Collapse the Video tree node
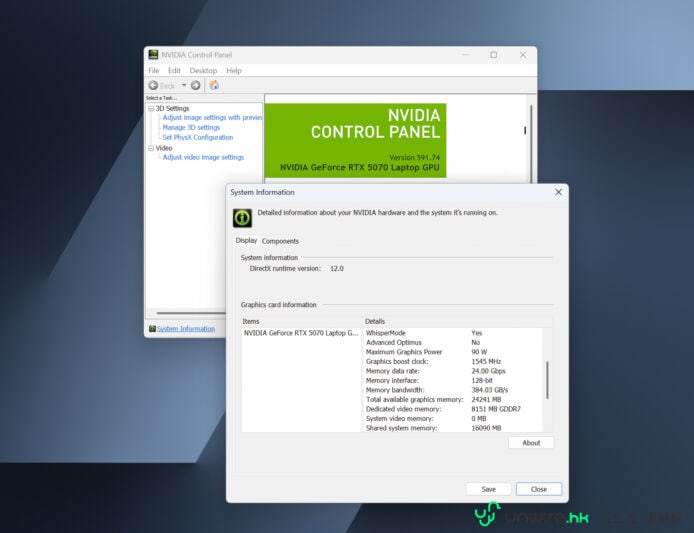Viewport: 694px width, 533px height. (x=151, y=148)
